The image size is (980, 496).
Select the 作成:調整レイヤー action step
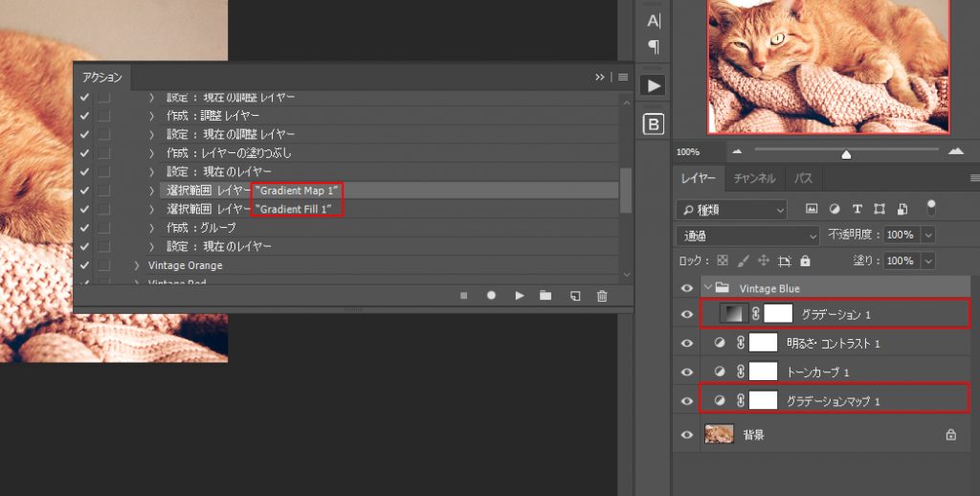coord(212,115)
